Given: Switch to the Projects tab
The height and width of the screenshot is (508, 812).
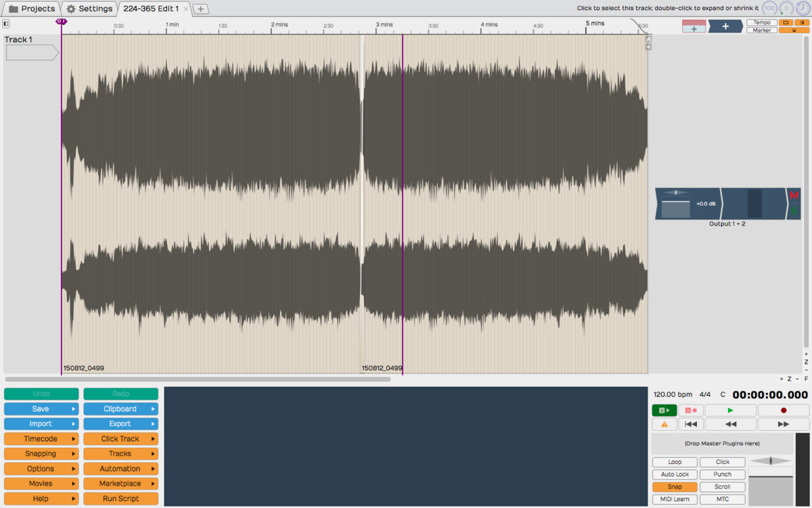Looking at the screenshot, I should tap(31, 9).
